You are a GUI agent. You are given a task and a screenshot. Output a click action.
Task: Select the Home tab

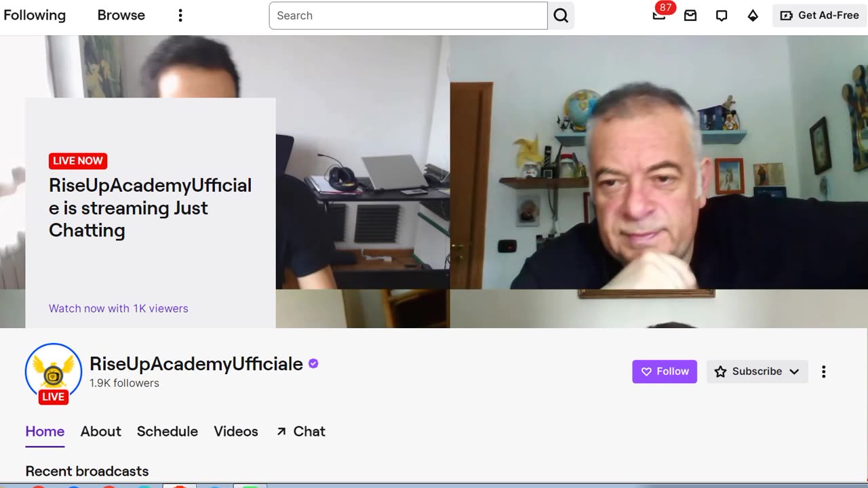(45, 432)
